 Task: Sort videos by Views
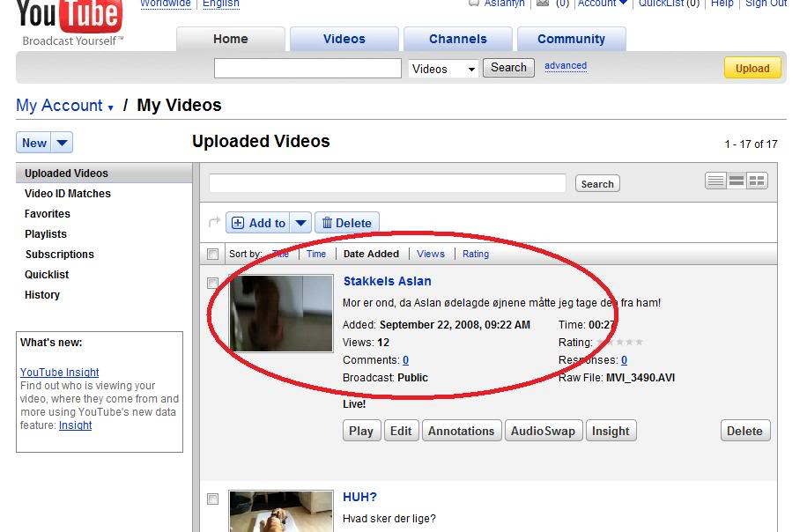[431, 254]
